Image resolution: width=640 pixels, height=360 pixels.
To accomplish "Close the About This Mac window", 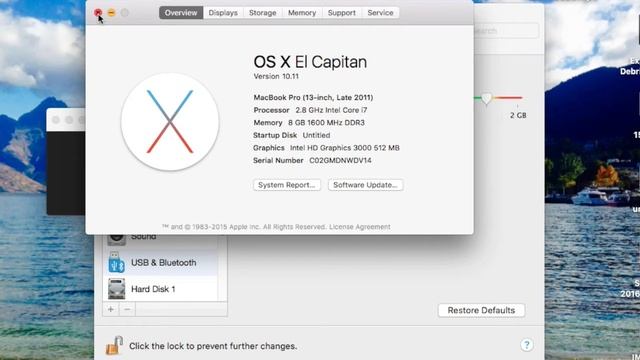I will [98, 13].
